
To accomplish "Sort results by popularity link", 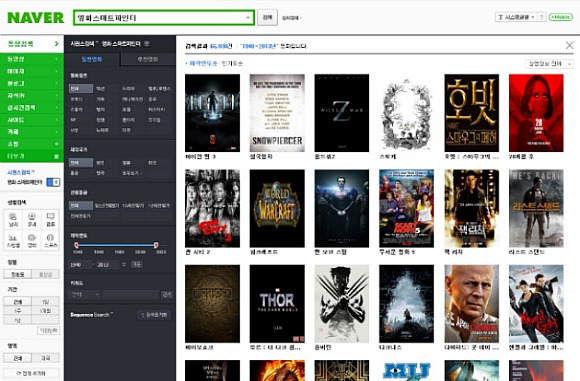I will click(x=232, y=64).
